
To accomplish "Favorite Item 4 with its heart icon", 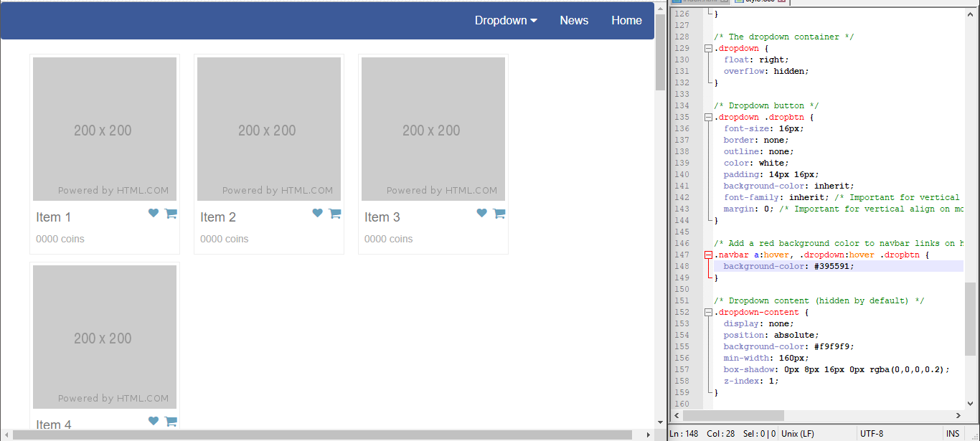I will (154, 421).
